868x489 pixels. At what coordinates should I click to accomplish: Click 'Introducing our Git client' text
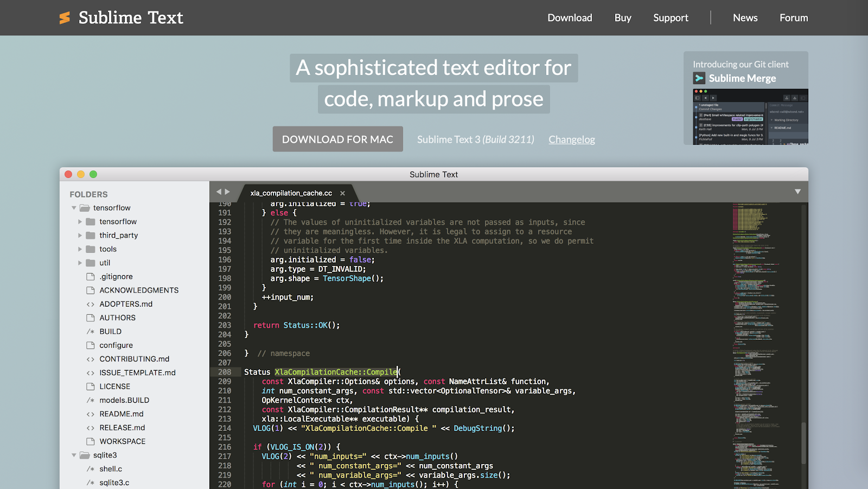click(741, 65)
